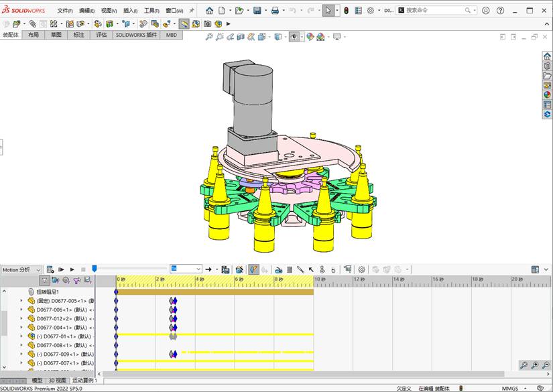Image resolution: width=553 pixels, height=392 pixels.
Task: Click the playback position slider handle
Action: pos(94,269)
